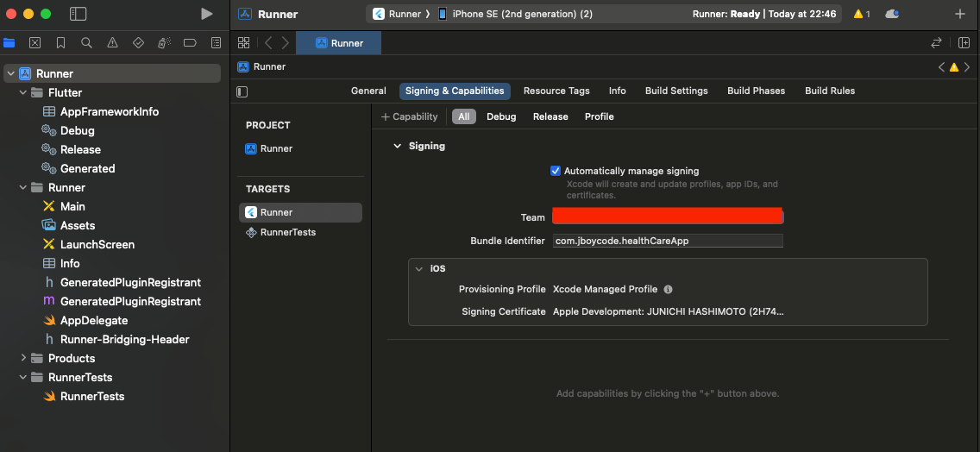Open the Source Control navigator

35,42
